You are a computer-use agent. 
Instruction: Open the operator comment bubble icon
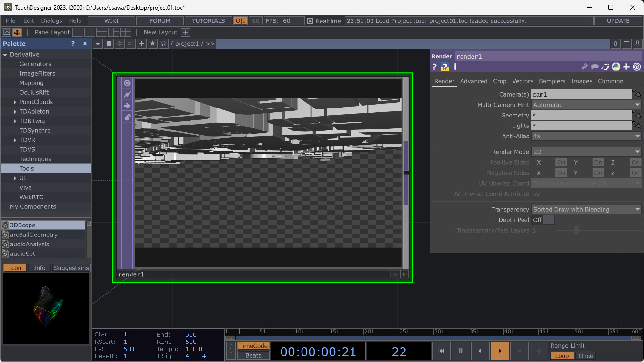pos(594,67)
